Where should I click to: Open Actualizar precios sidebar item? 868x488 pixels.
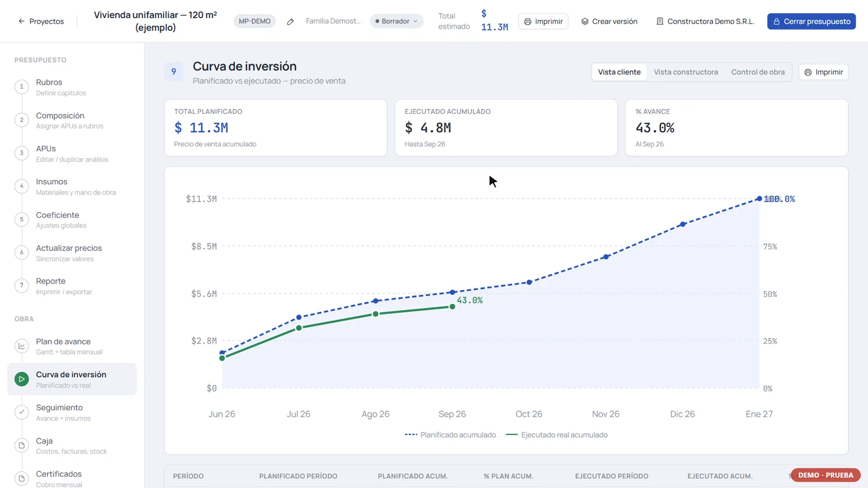tap(72, 253)
